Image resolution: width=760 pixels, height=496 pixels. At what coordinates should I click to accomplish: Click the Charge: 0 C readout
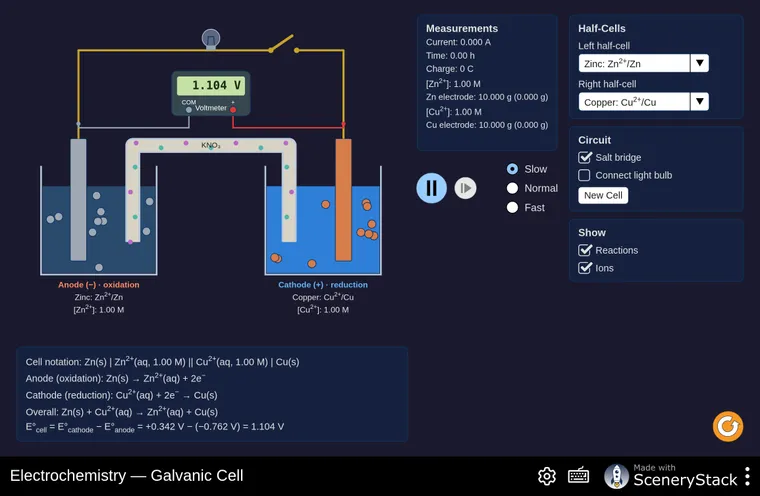[450, 69]
